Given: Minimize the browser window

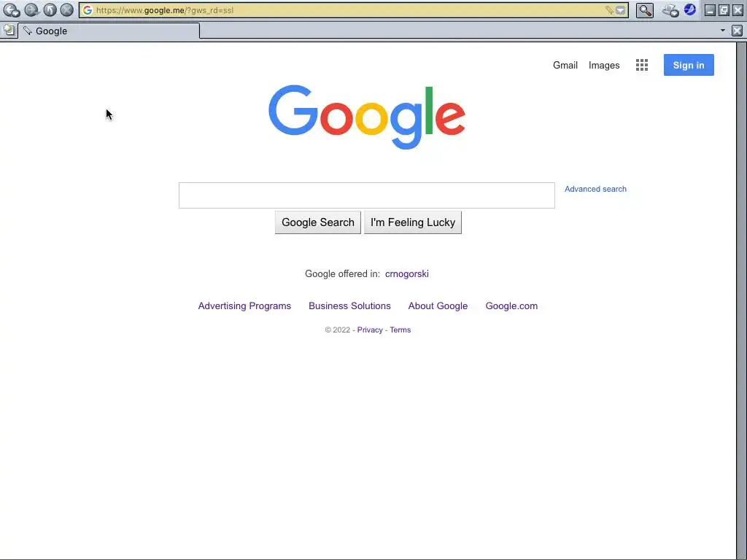Looking at the screenshot, I should click(x=710, y=10).
